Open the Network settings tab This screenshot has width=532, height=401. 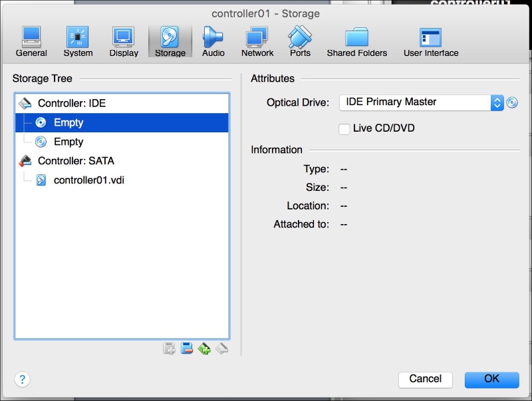(257, 41)
